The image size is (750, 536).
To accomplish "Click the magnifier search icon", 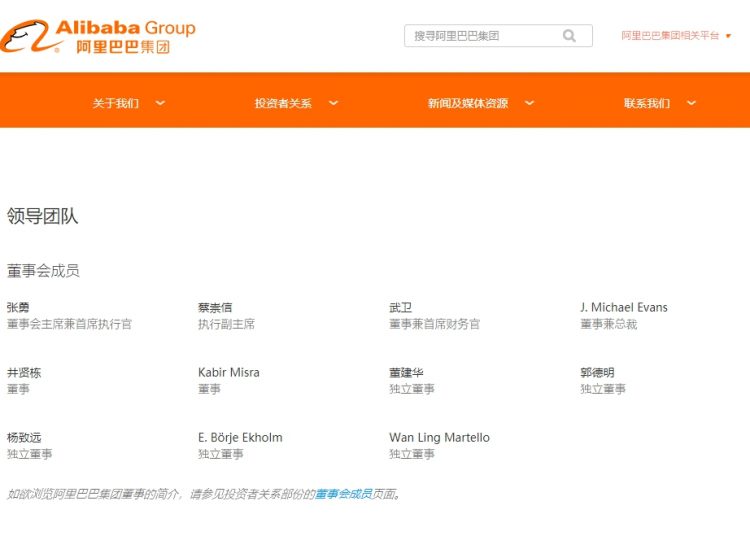I will click(x=569, y=36).
